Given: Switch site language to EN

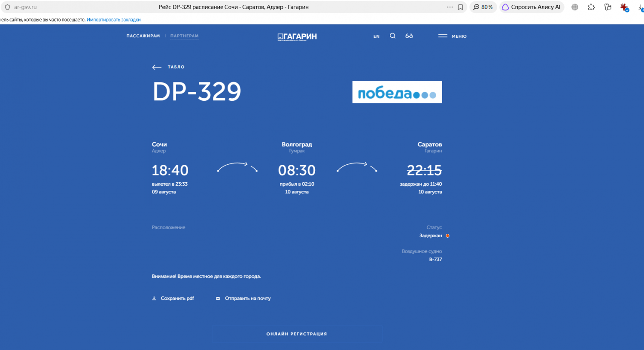Looking at the screenshot, I should 377,36.
